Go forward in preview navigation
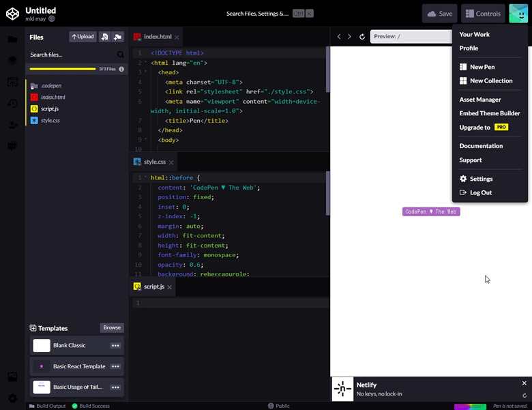532x410 pixels. pyautogui.click(x=349, y=36)
